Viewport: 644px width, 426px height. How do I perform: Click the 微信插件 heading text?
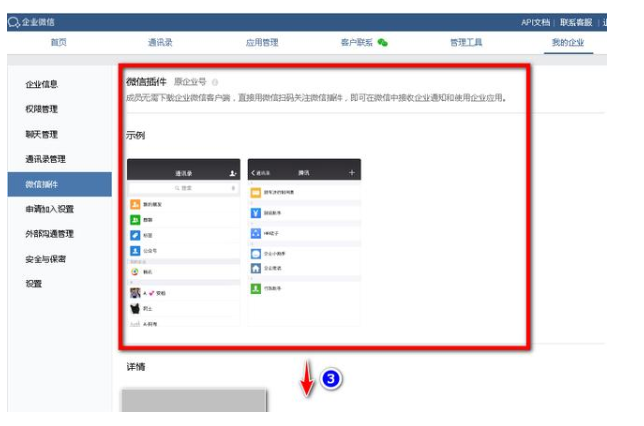(x=146, y=82)
